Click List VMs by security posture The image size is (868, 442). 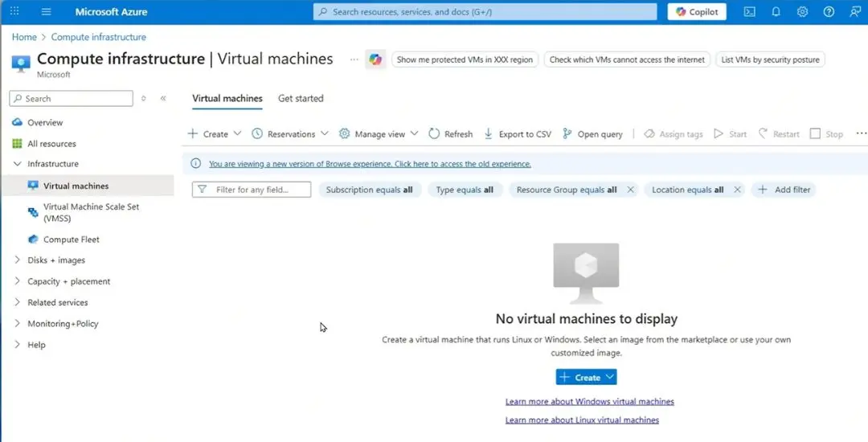point(770,59)
